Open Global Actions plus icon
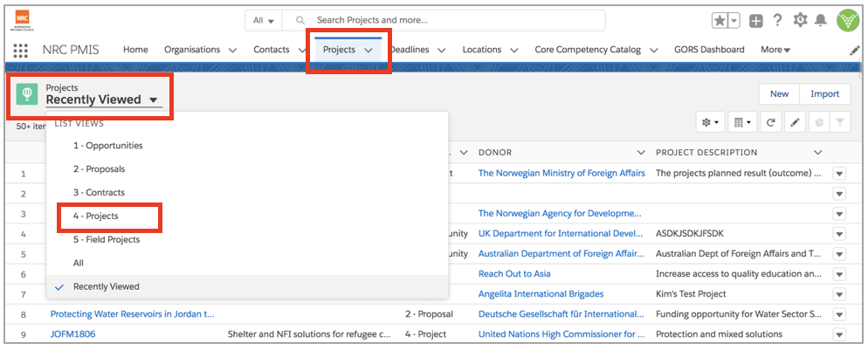Screen dimensions: 868x350 point(755,21)
